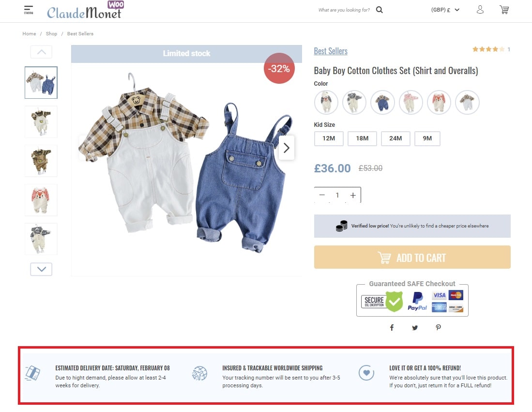The width and height of the screenshot is (532, 412).
Task: Open the GBP currency dropdown
Action: [x=445, y=10]
